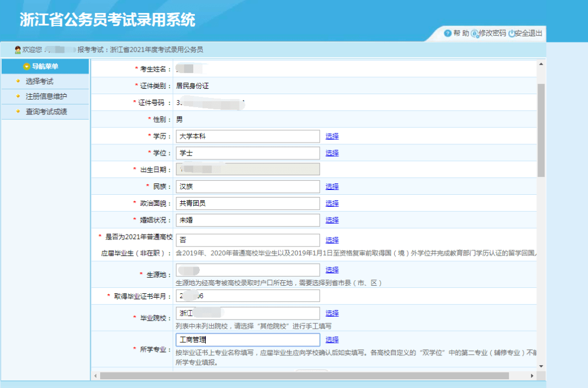
Task: Focus the 民族 field showing 汉族
Action: point(248,186)
